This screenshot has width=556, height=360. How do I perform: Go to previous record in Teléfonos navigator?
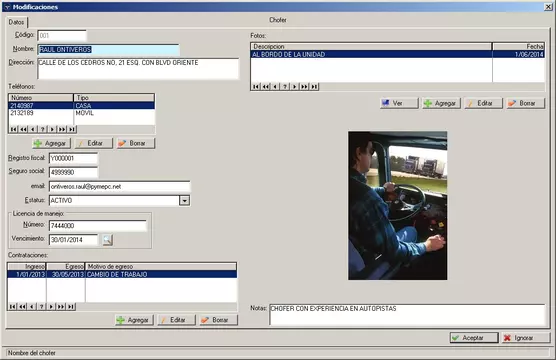coord(33,129)
